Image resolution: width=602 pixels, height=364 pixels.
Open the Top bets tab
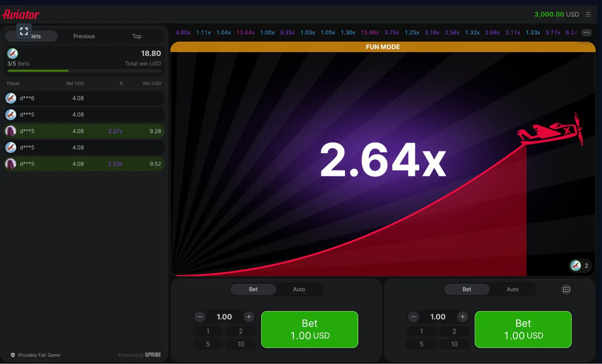pyautogui.click(x=136, y=36)
